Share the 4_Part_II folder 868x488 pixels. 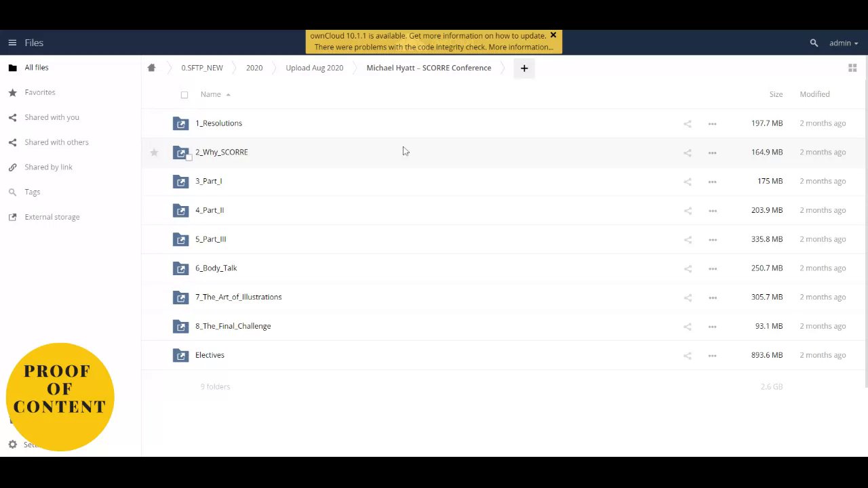click(x=688, y=211)
